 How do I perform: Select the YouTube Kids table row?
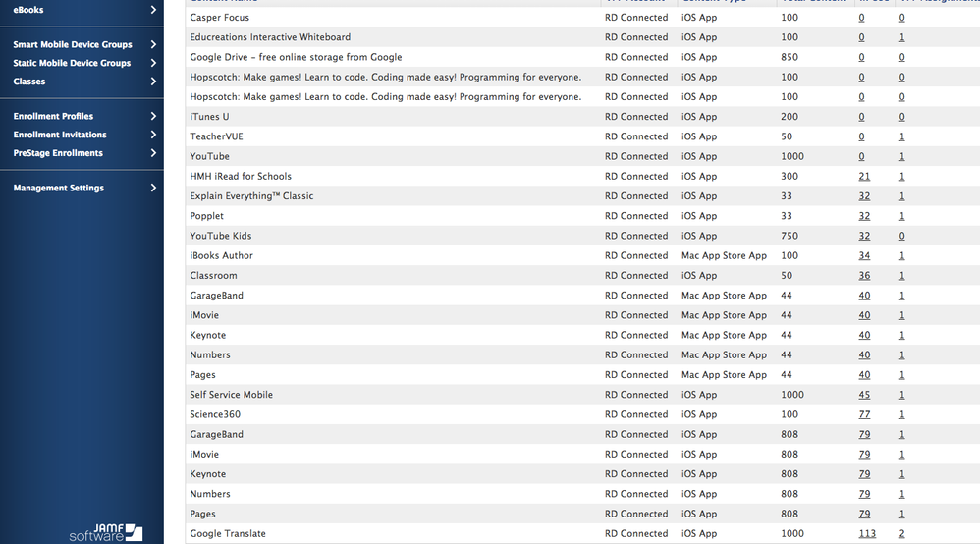pyautogui.click(x=582, y=236)
